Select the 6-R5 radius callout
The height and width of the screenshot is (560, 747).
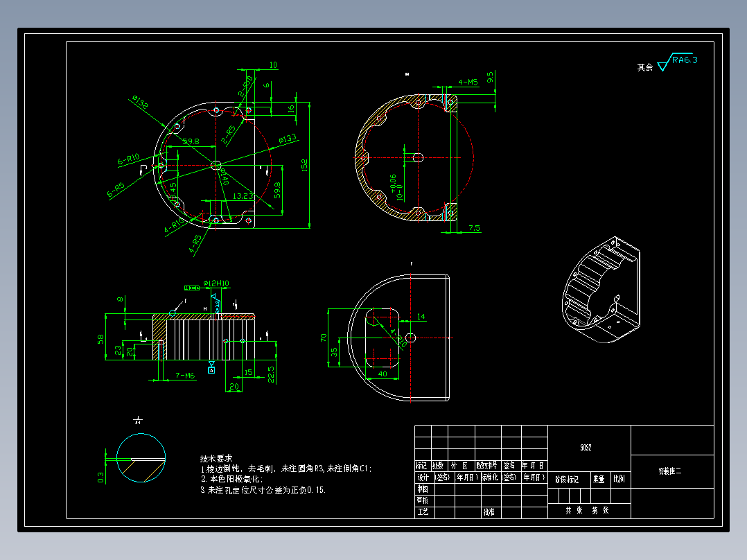click(x=116, y=190)
